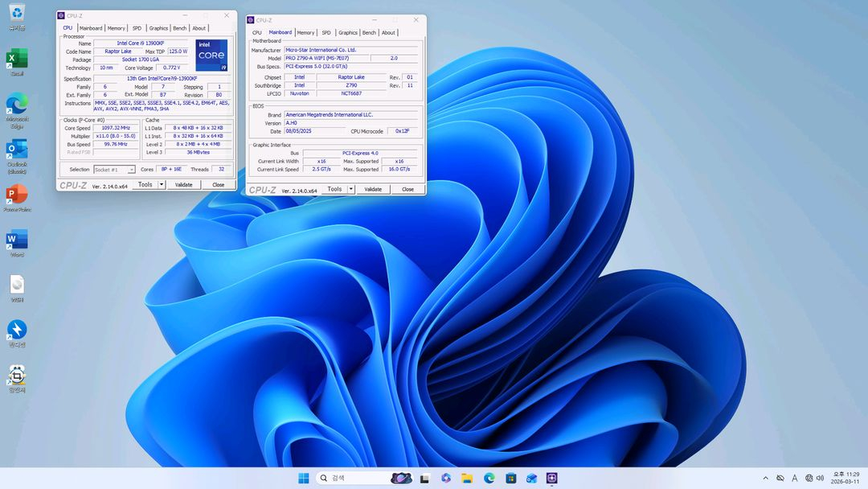
Task: Open Excel from the desktop
Action: (17, 58)
